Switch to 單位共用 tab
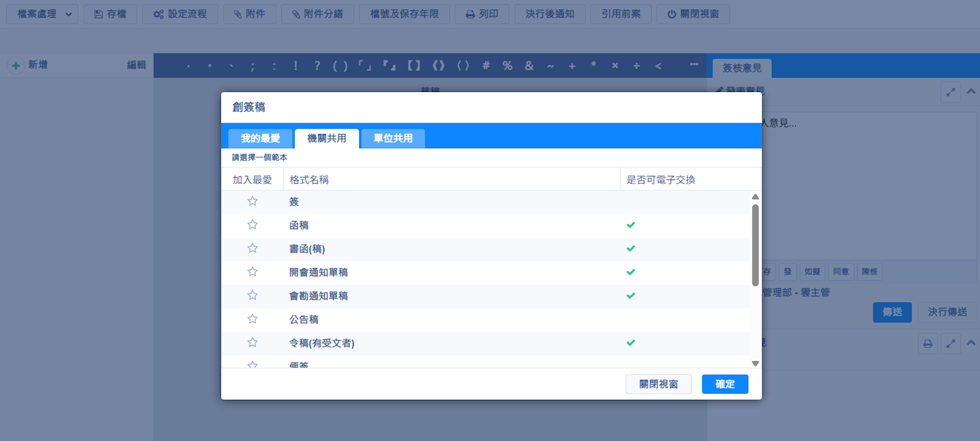The width and height of the screenshot is (980, 441). pyautogui.click(x=393, y=138)
